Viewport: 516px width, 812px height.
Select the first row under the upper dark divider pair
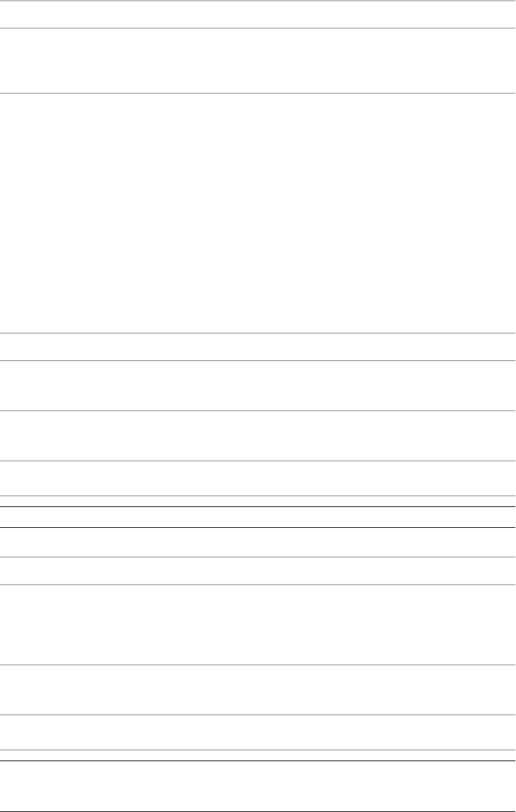click(x=258, y=542)
